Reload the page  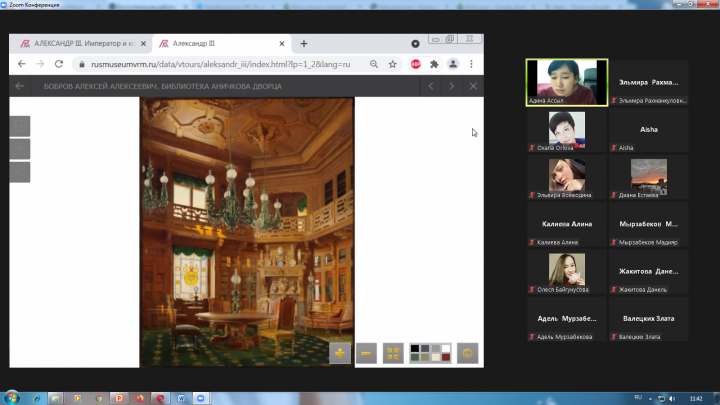(59, 64)
